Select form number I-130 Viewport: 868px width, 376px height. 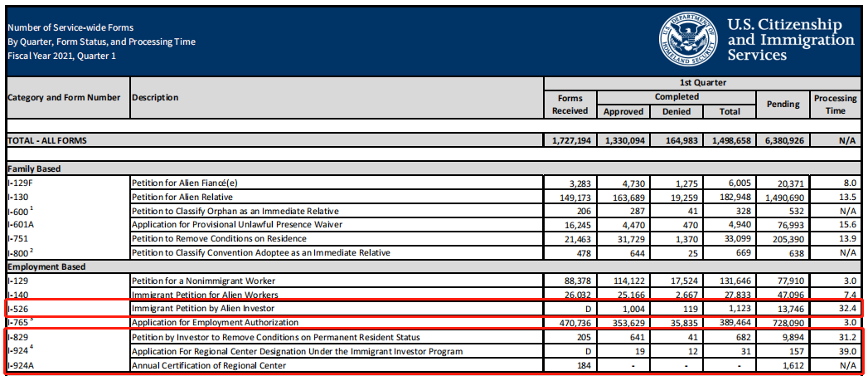point(17,197)
